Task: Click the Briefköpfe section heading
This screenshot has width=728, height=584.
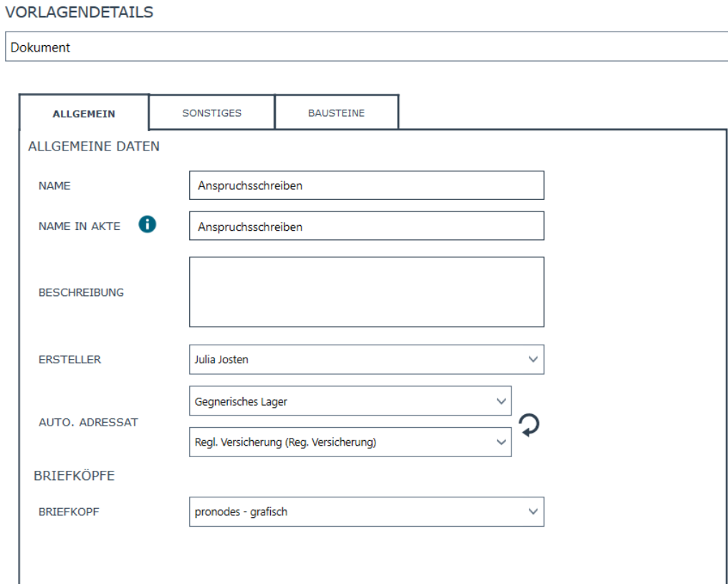Action: 74,476
